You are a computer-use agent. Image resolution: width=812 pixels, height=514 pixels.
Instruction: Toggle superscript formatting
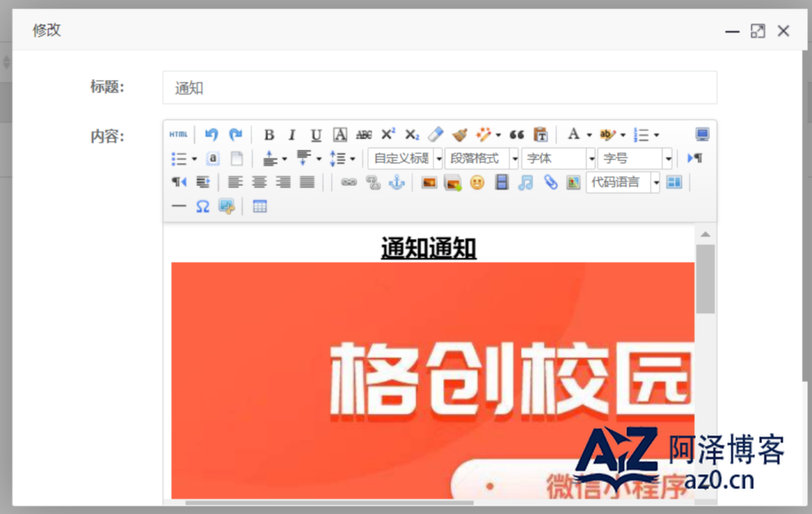point(388,135)
